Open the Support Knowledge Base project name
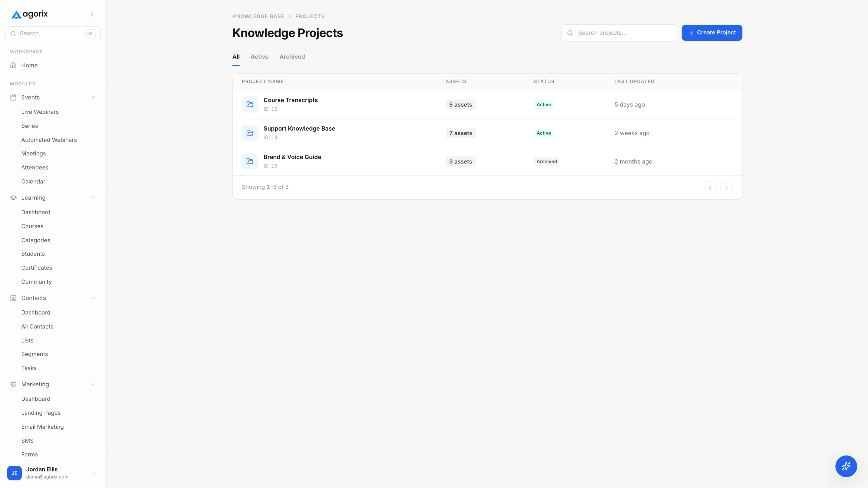 tap(299, 129)
